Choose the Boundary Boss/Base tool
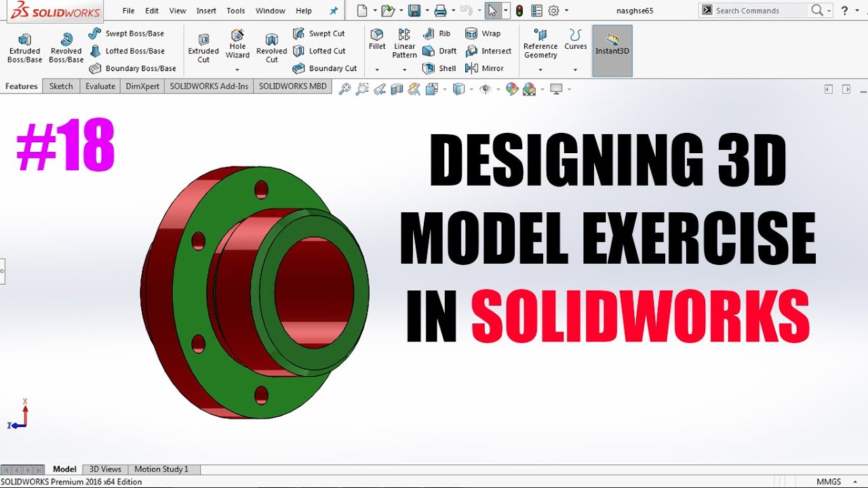 click(x=132, y=68)
